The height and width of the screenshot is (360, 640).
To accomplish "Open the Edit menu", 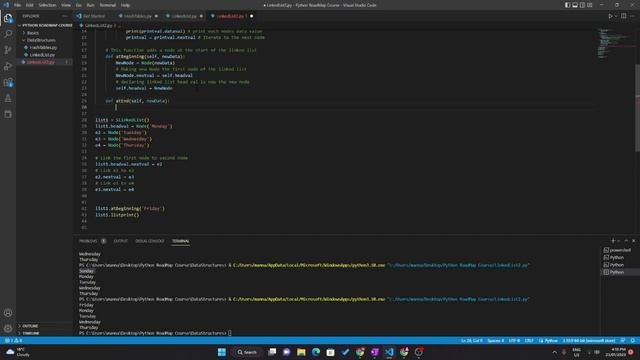I will pos(29,5).
